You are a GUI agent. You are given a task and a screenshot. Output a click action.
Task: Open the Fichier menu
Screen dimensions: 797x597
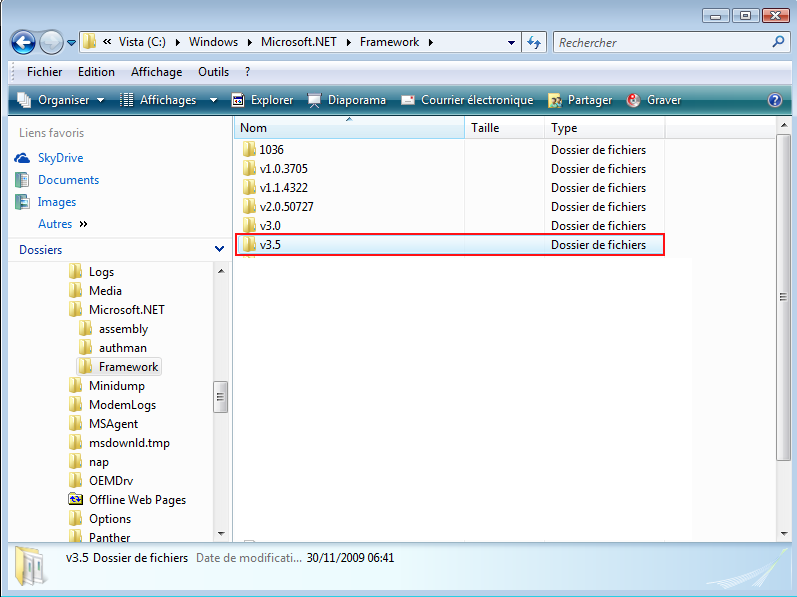pos(44,72)
